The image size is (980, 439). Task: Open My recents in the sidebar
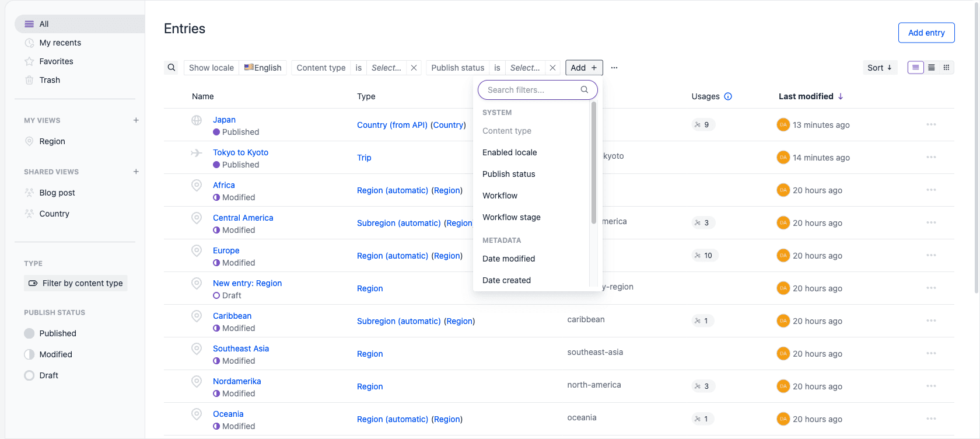[x=80, y=43]
